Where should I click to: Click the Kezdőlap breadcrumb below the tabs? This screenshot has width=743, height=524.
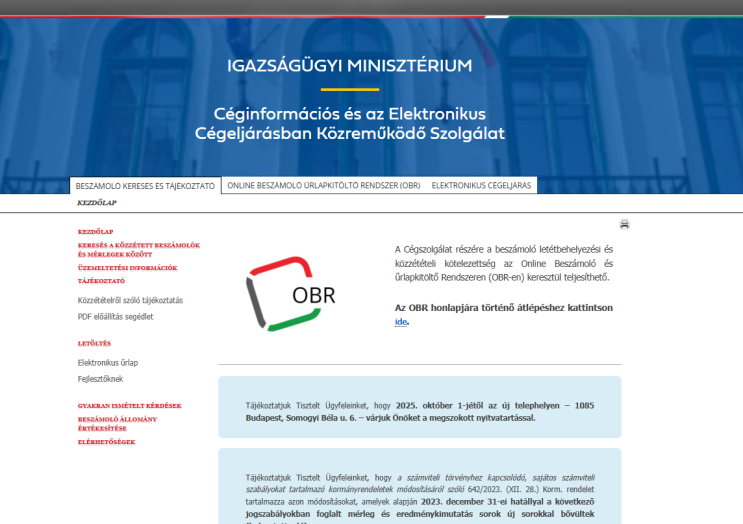97,203
